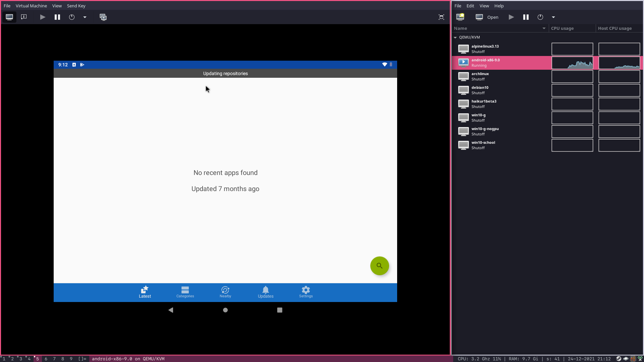The image size is (644, 362).
Task: Click the Name column sort arrow
Action: 544,28
